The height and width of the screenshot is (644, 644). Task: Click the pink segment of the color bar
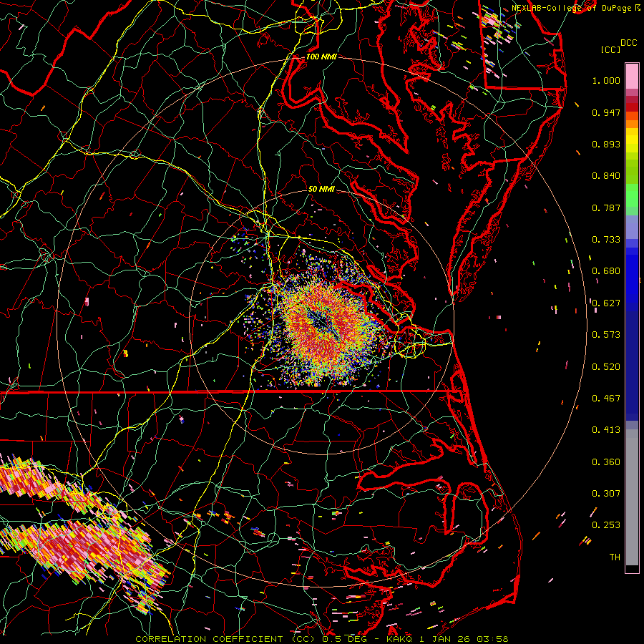tap(632, 76)
